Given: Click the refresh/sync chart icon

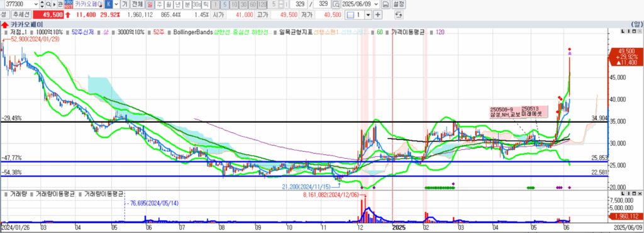Looking at the screenshot, I should pos(398,14).
